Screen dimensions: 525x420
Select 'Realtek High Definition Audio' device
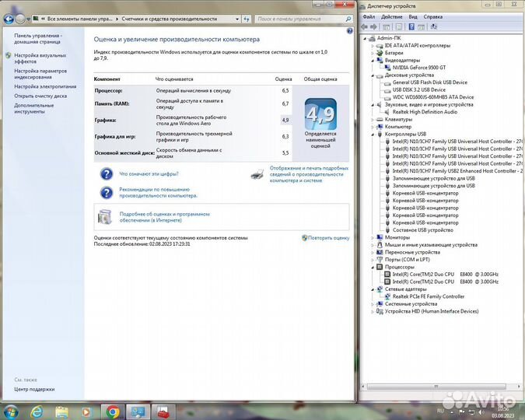click(425, 112)
